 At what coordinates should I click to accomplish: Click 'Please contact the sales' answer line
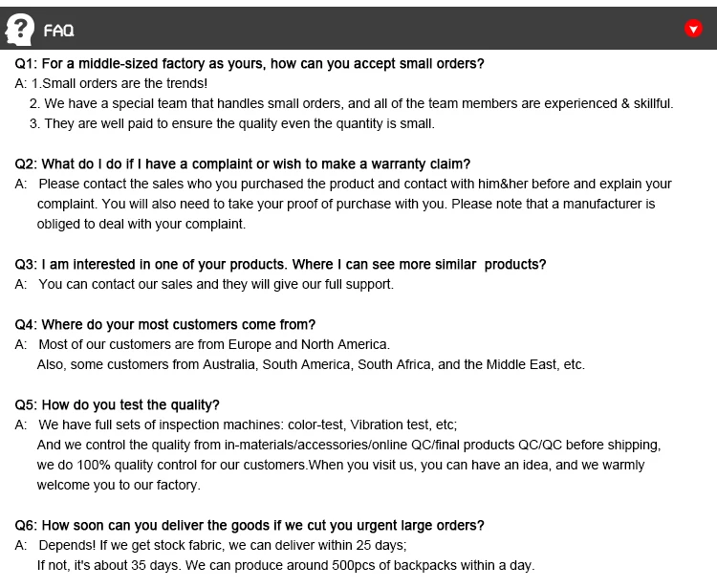[354, 184]
